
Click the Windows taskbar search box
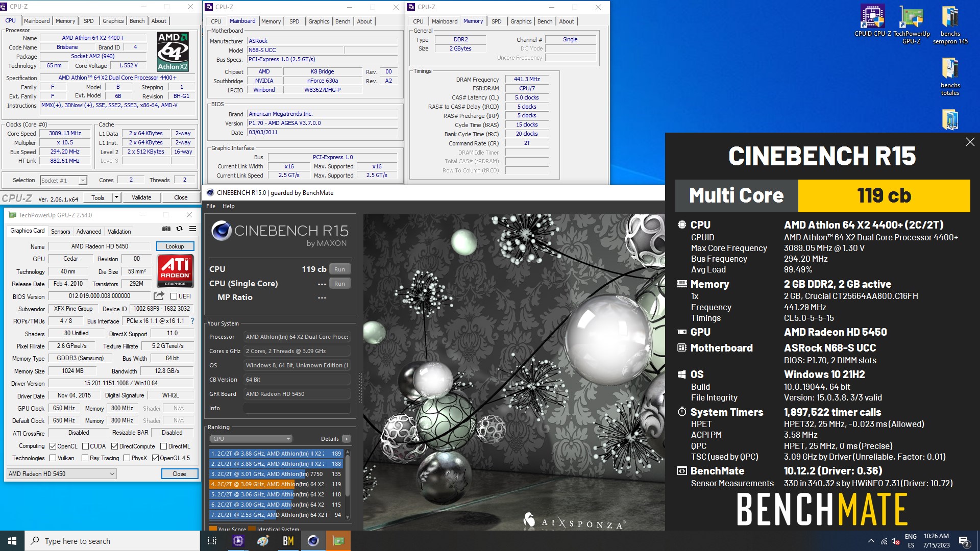click(113, 541)
